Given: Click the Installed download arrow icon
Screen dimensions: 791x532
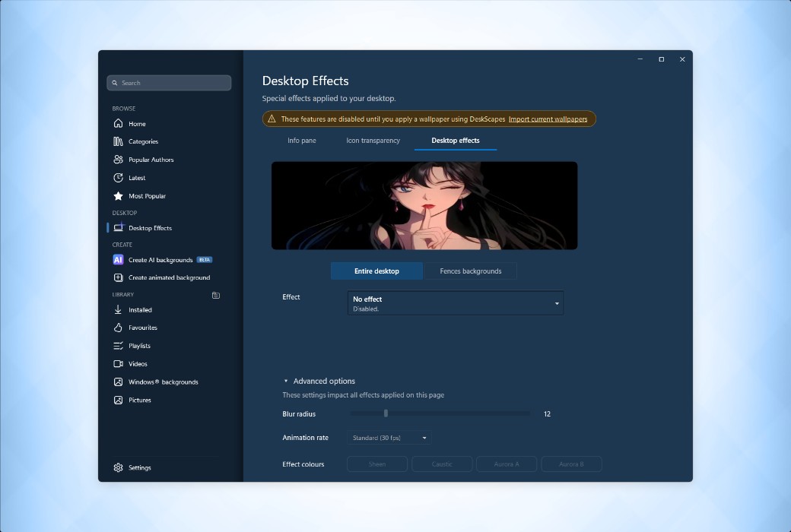Looking at the screenshot, I should pos(118,309).
